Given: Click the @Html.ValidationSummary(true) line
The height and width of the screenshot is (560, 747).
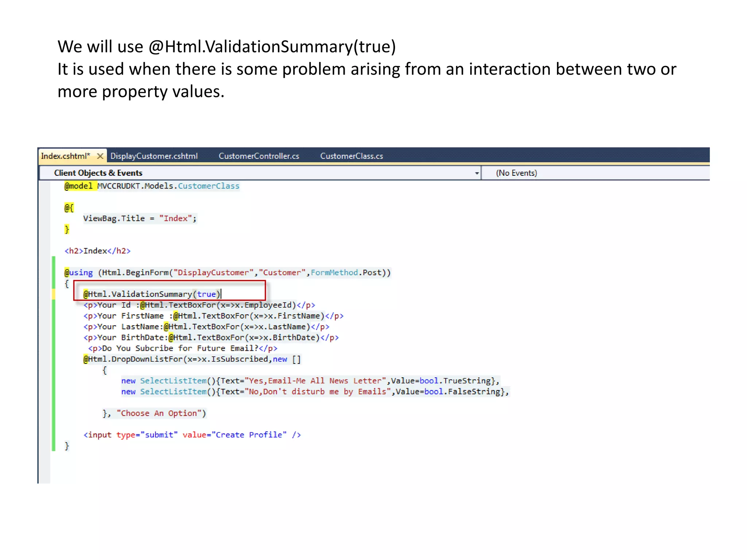Looking at the screenshot, I should click(152, 294).
